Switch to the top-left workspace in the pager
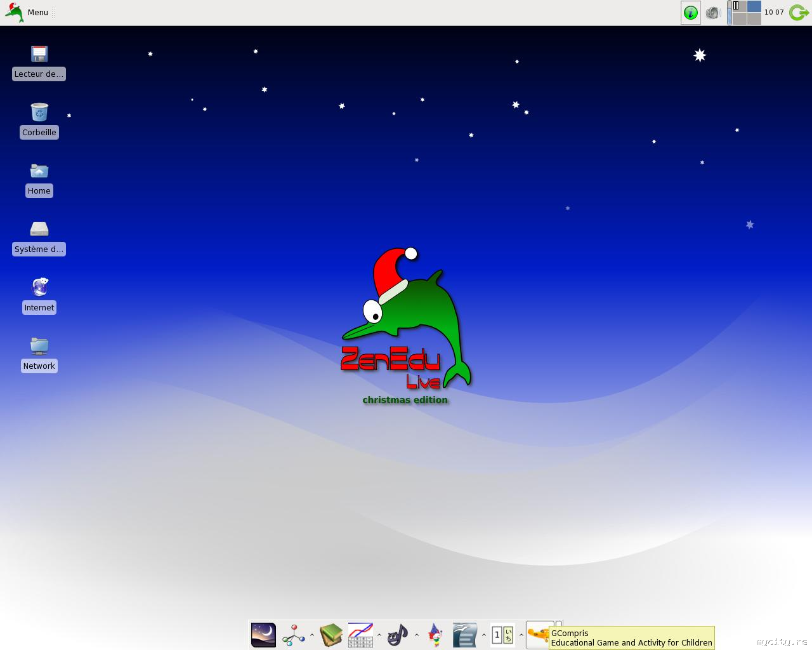The image size is (812, 650). tap(739, 6)
